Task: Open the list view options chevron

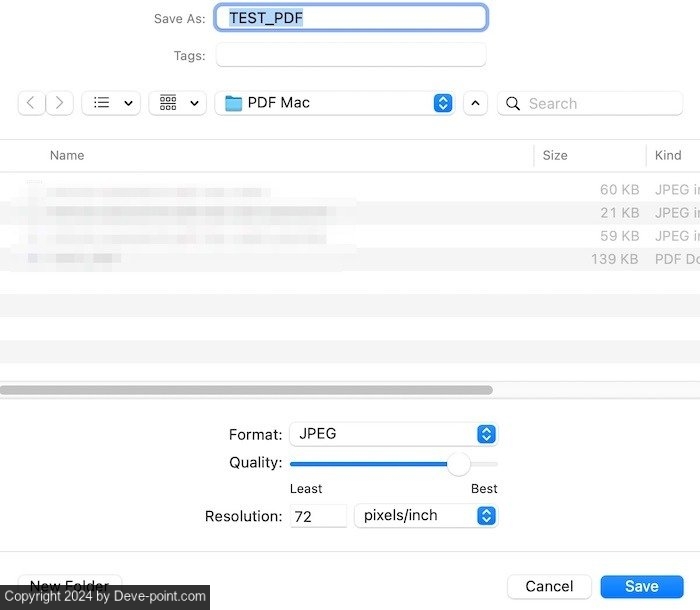Action: [128, 103]
